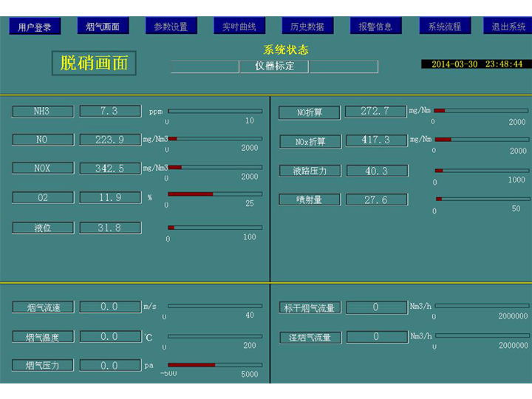532x399 pixels.
Task: Open 报警信息 alarm information
Action: point(376,26)
